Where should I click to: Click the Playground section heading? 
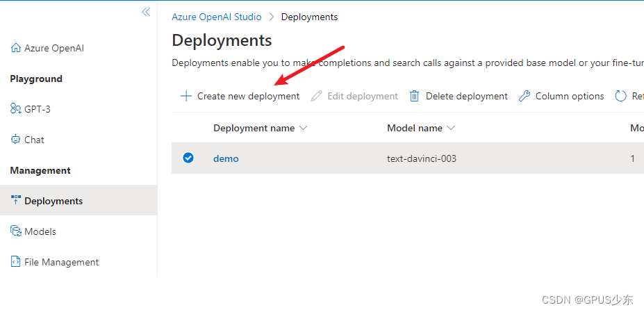36,79
